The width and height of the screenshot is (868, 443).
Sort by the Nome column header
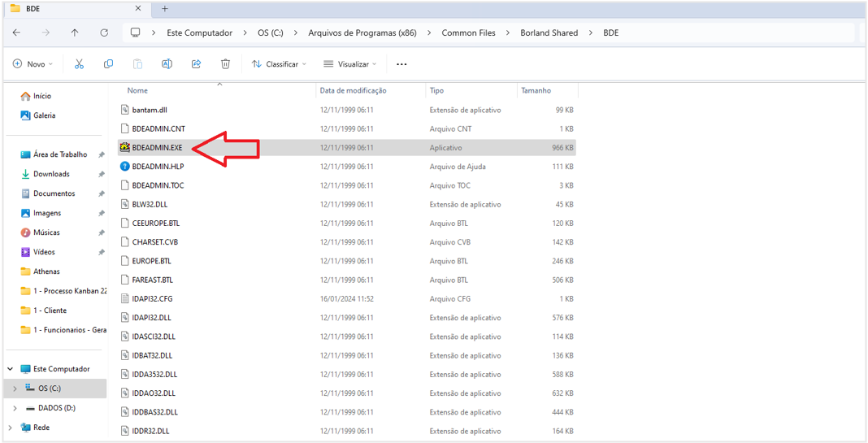click(x=137, y=90)
